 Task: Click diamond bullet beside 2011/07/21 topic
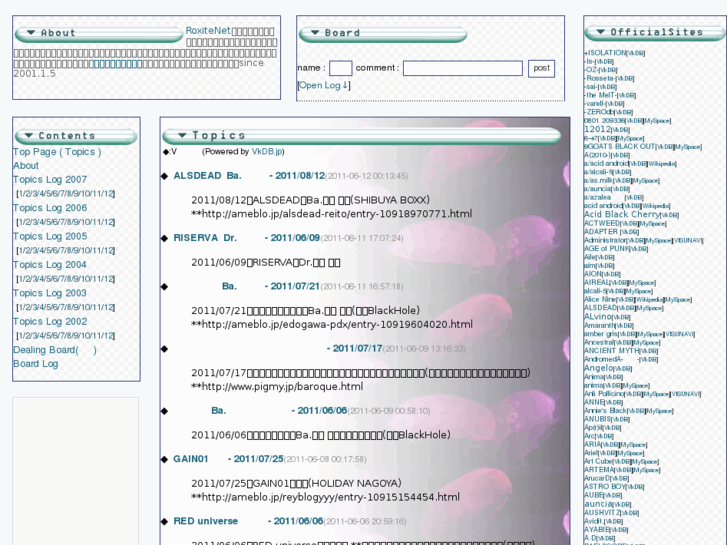(164, 287)
